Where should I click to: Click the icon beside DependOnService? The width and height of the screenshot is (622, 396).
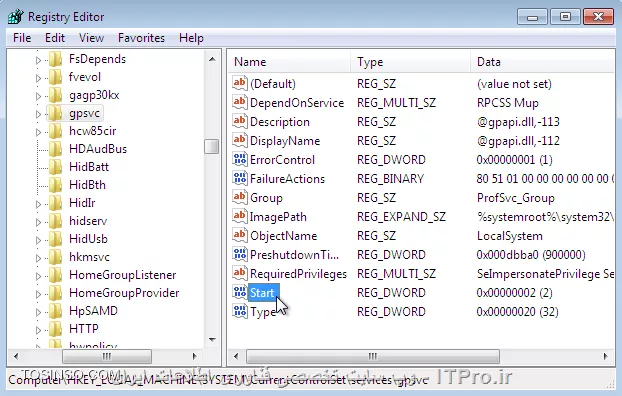tap(240, 102)
